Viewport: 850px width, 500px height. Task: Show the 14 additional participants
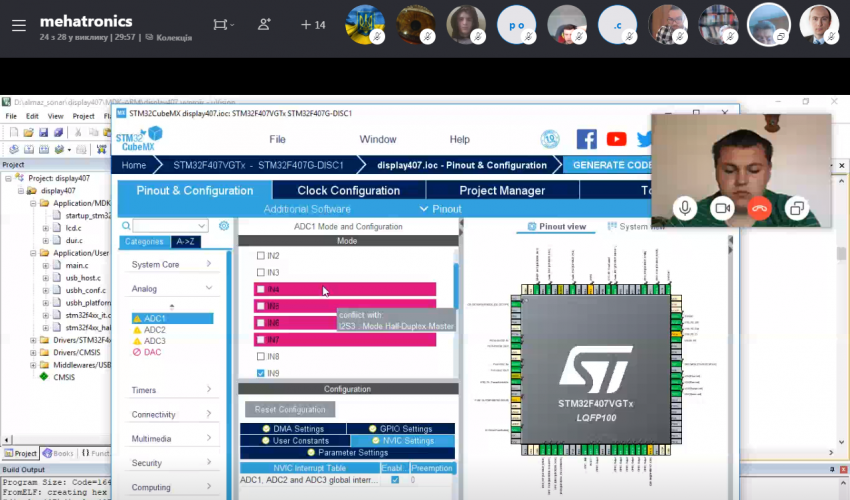click(x=313, y=25)
